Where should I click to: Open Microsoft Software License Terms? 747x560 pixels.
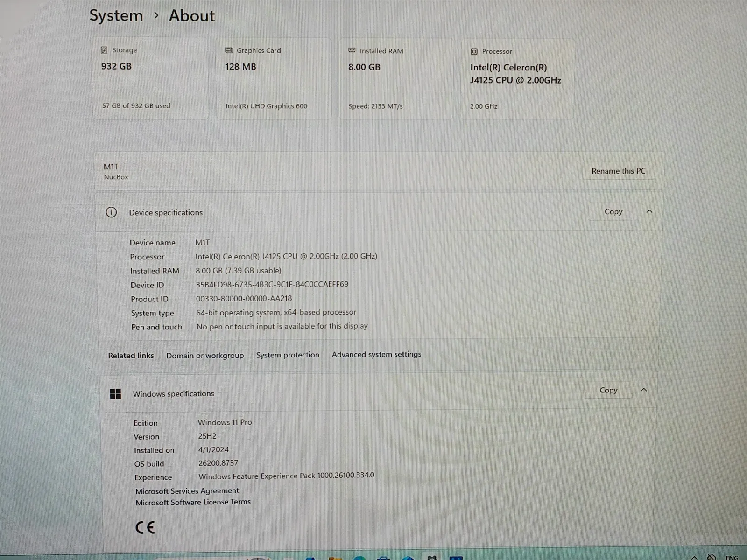(x=193, y=502)
